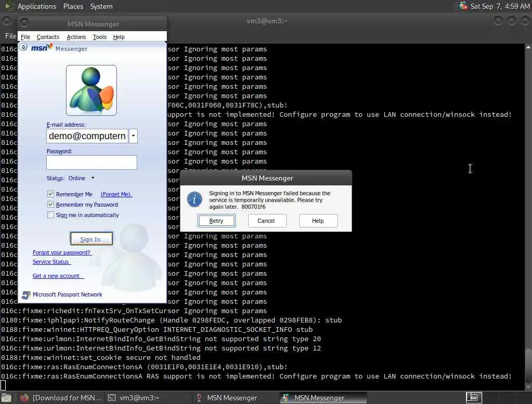
Task: Click the clock showing Sat Sep 7
Action: coord(500,6)
